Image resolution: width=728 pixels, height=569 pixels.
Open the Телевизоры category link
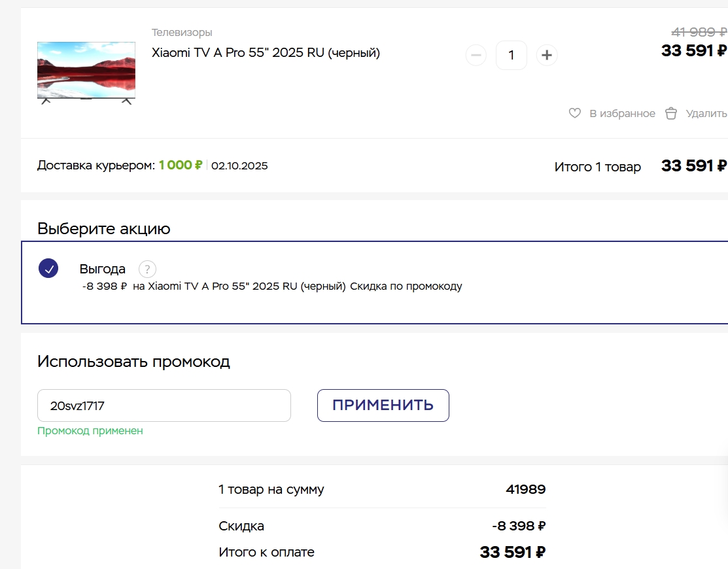(182, 33)
